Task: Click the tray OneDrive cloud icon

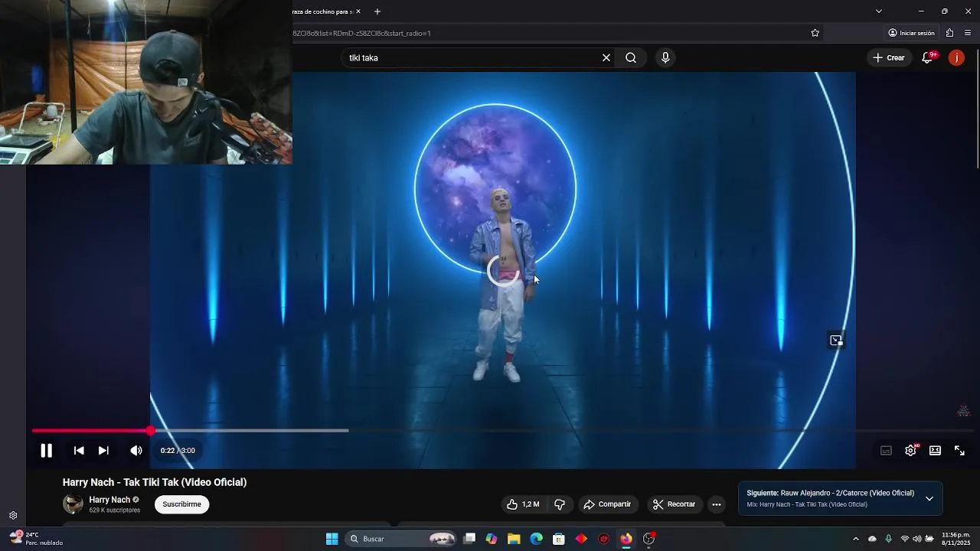Action: (872, 539)
